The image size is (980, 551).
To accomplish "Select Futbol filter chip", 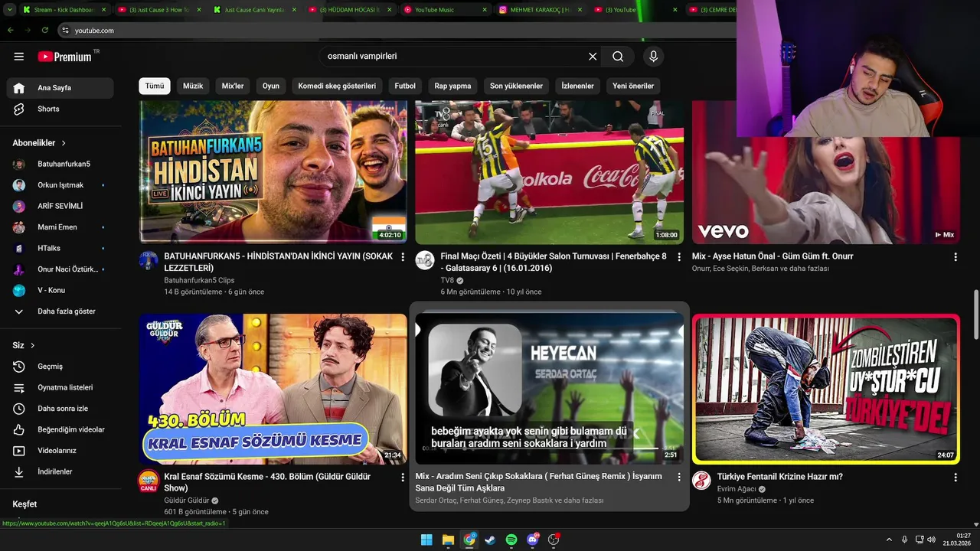I will pyautogui.click(x=405, y=86).
